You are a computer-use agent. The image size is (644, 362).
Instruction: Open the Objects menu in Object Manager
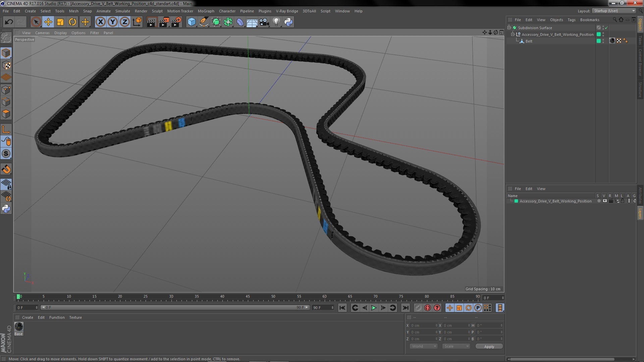click(x=556, y=20)
